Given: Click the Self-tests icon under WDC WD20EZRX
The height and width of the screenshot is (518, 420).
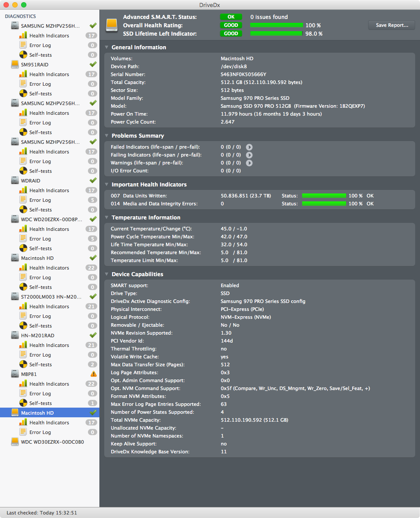Looking at the screenshot, I should point(23,248).
